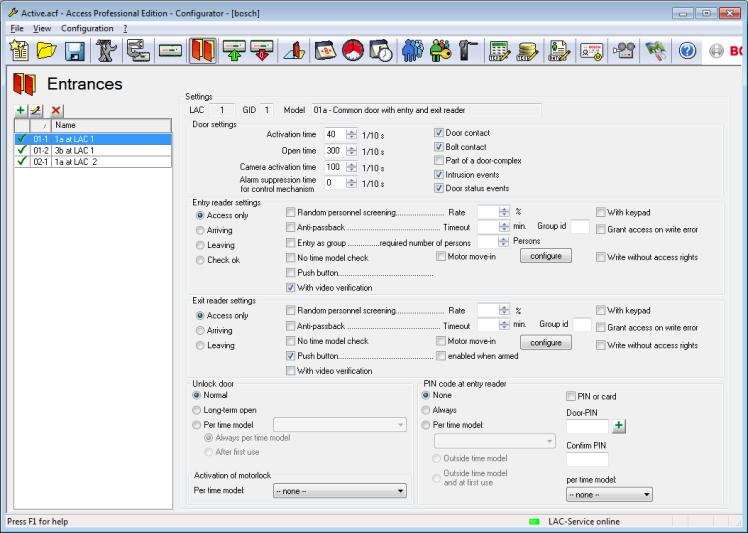Click the Door-PIN input field
Viewport: 748px width, 533px height.
(x=587, y=426)
